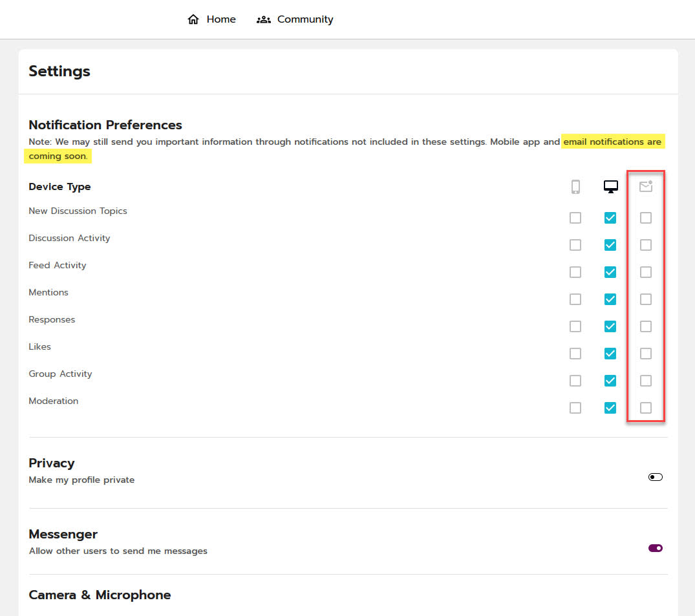Click the Device Type label
Image resolution: width=695 pixels, height=616 pixels.
coord(60,187)
